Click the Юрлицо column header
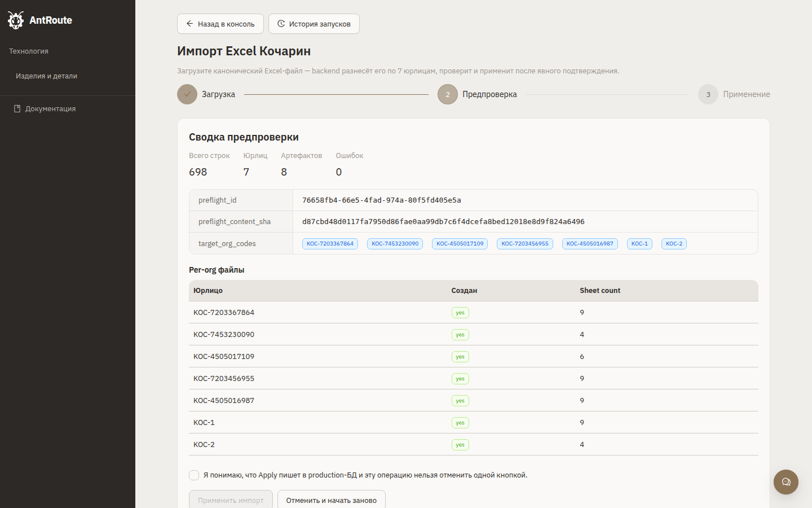The width and height of the screenshot is (812, 508). click(x=208, y=291)
